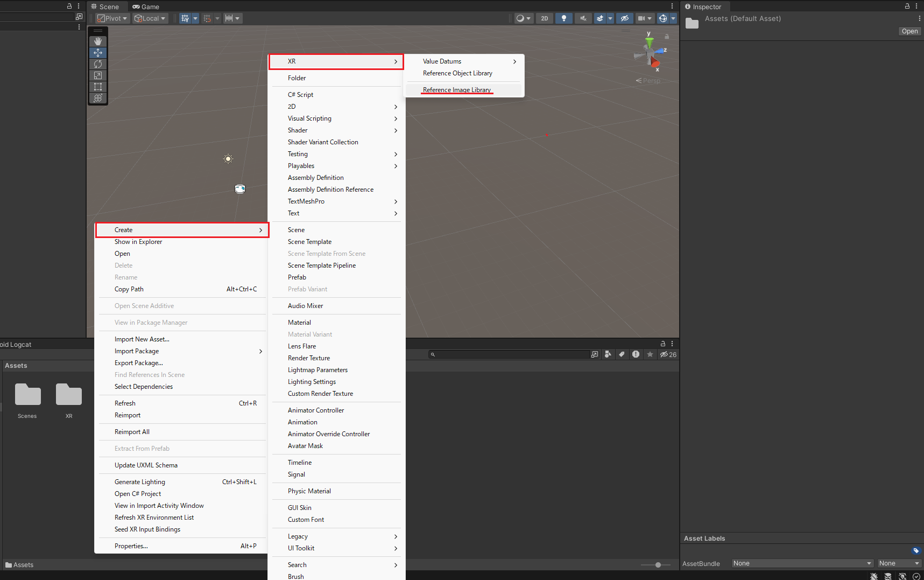Toggle grid visibility in Scene view
This screenshot has height=580, width=924.
(185, 18)
